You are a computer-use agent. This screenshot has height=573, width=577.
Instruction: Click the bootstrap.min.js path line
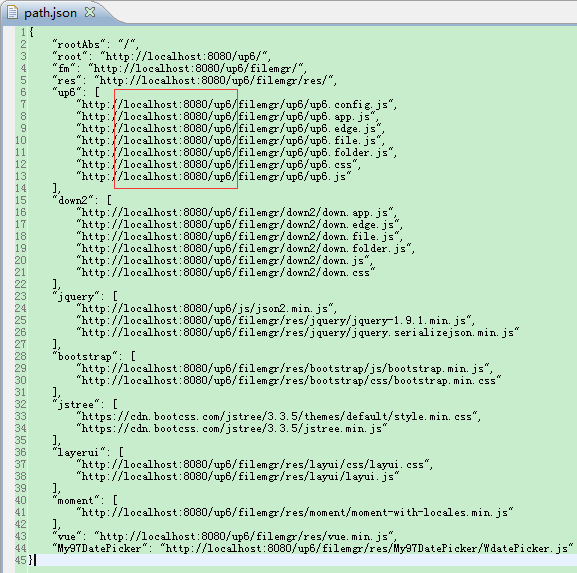click(x=284, y=369)
